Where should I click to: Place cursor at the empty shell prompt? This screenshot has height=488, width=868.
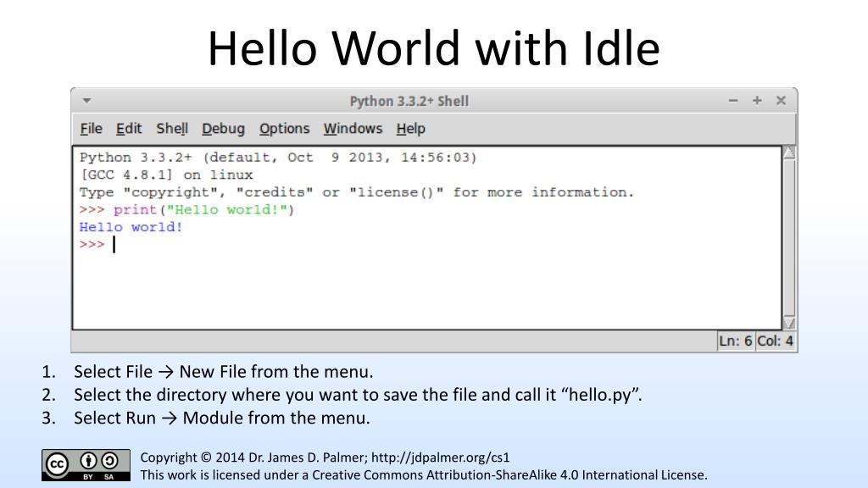[114, 245]
